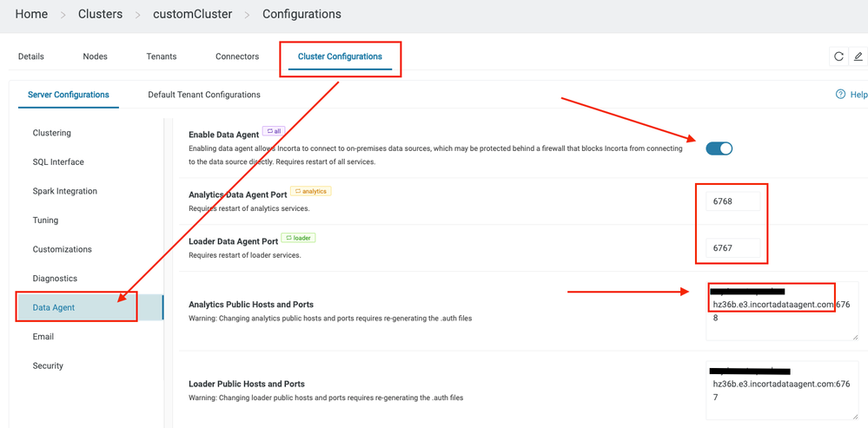The image size is (868, 428).
Task: Open the Nodes tab
Action: (95, 56)
